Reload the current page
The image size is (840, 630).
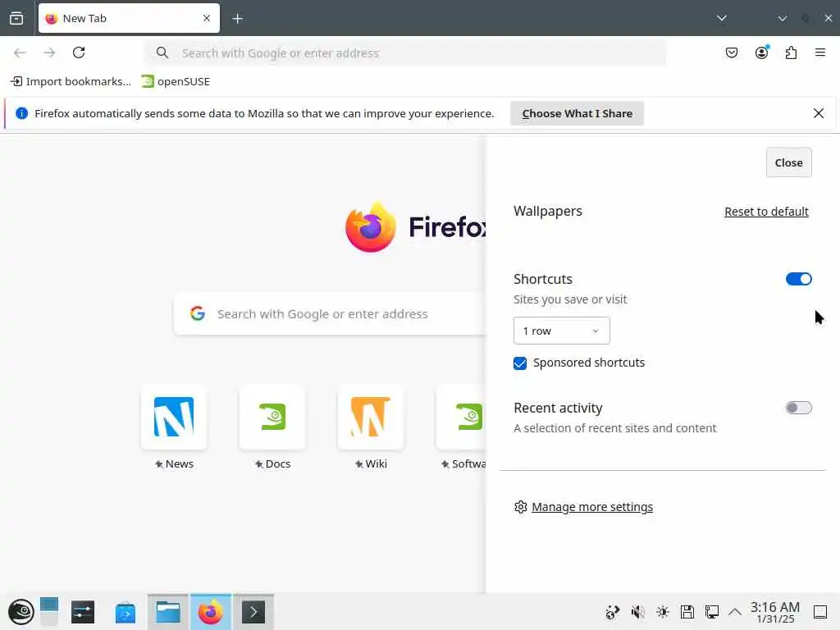coord(79,52)
